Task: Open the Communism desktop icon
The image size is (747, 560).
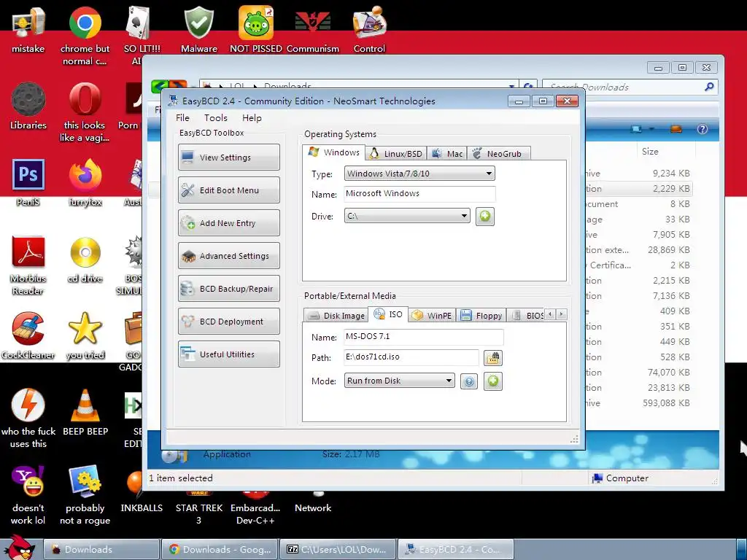Action: [x=312, y=29]
